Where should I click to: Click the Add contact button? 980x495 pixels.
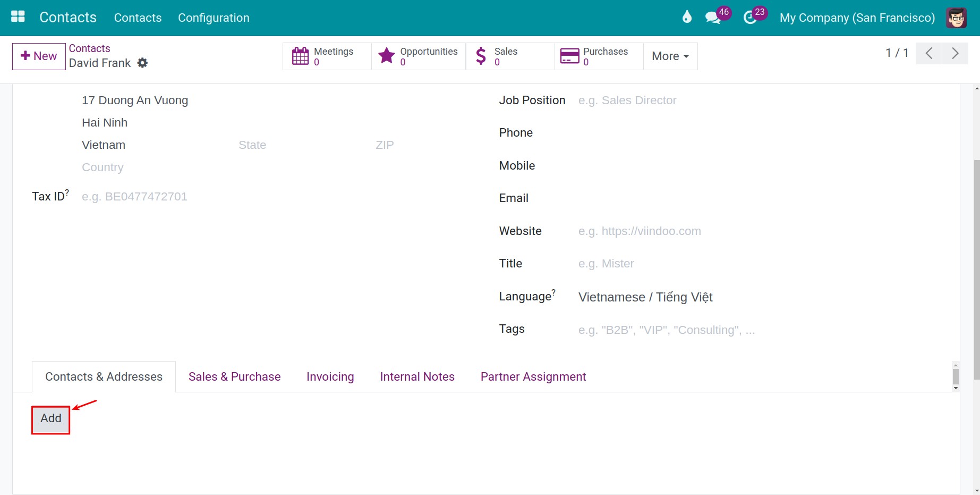coord(51,419)
